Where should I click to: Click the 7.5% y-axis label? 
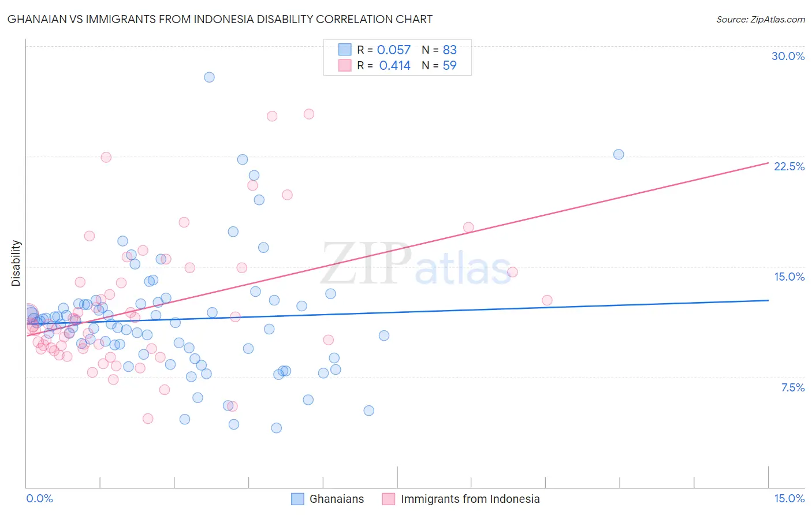click(x=793, y=387)
